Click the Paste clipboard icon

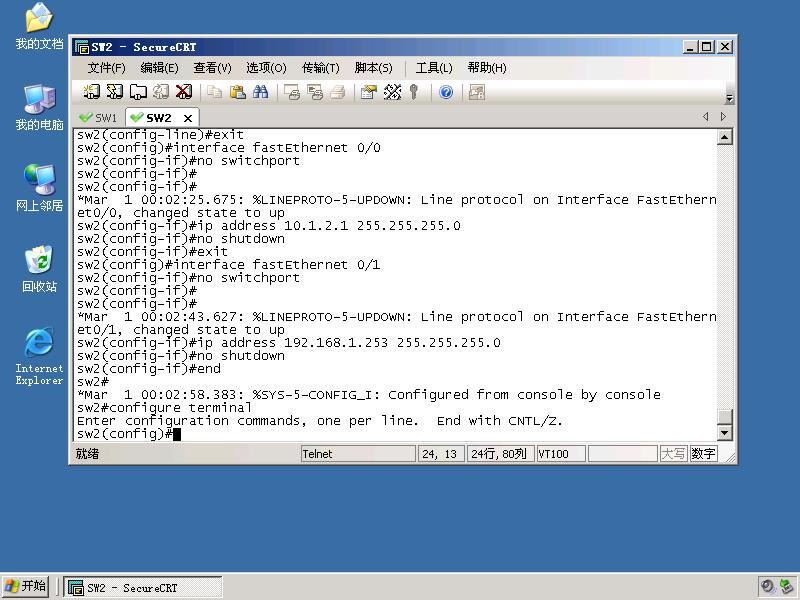(x=238, y=92)
